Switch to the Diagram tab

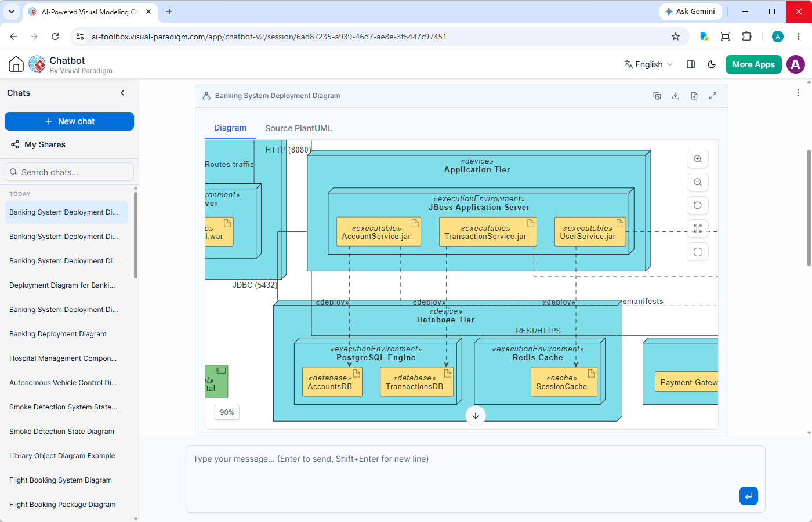click(x=230, y=128)
